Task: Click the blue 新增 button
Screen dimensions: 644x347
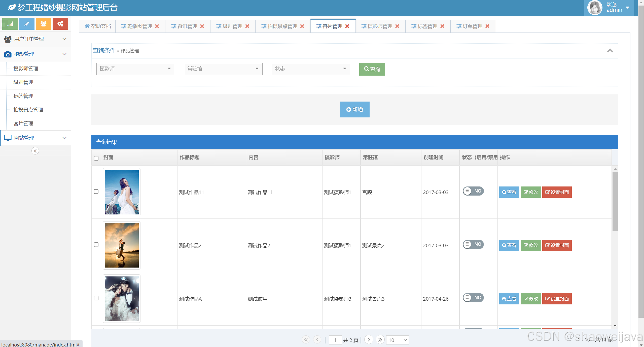Action: (x=354, y=109)
